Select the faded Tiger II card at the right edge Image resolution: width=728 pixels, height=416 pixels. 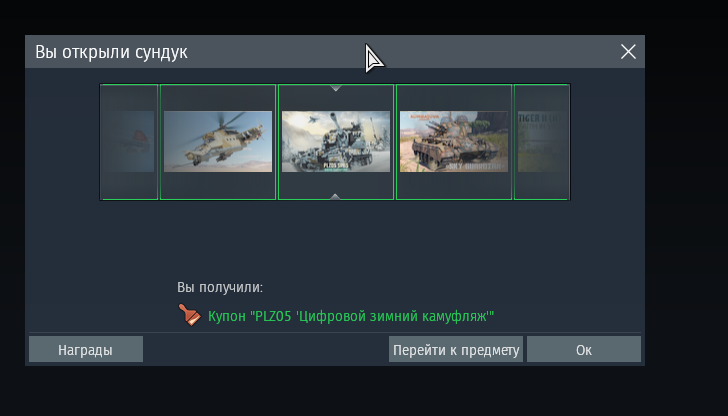click(x=542, y=142)
